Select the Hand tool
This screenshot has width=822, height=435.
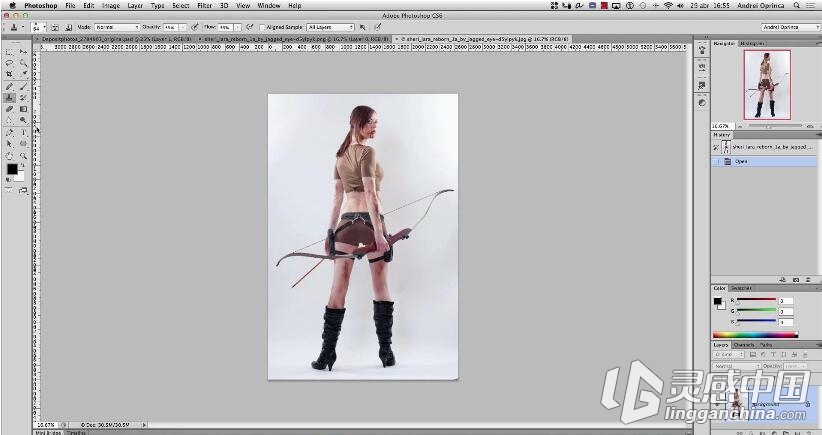(9, 156)
